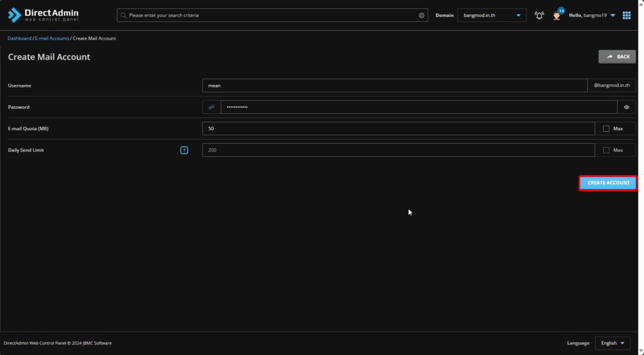
Task: Focus the Username field containing mean
Action: (x=394, y=85)
